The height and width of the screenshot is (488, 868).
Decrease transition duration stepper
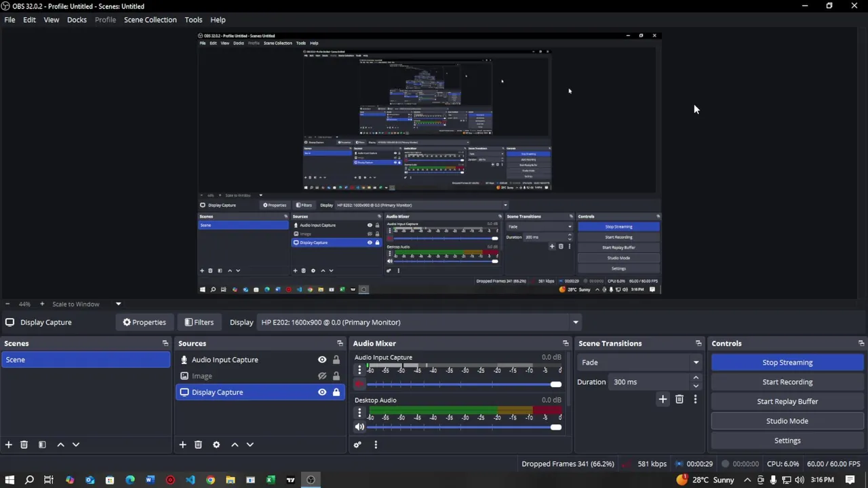(x=696, y=386)
